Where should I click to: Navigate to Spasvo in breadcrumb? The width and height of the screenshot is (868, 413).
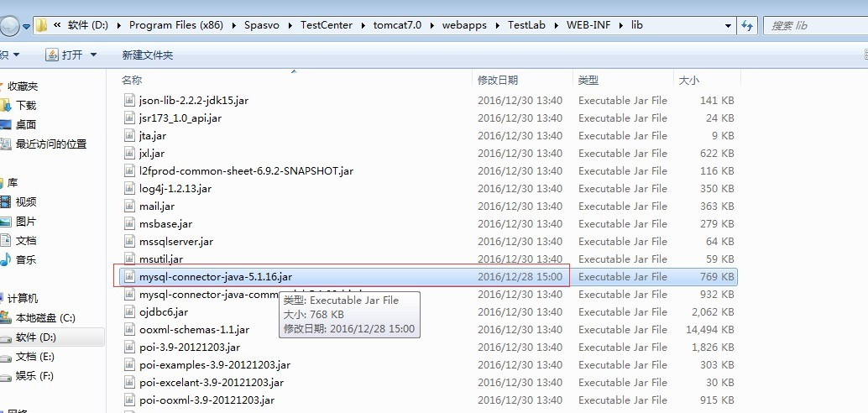point(262,25)
